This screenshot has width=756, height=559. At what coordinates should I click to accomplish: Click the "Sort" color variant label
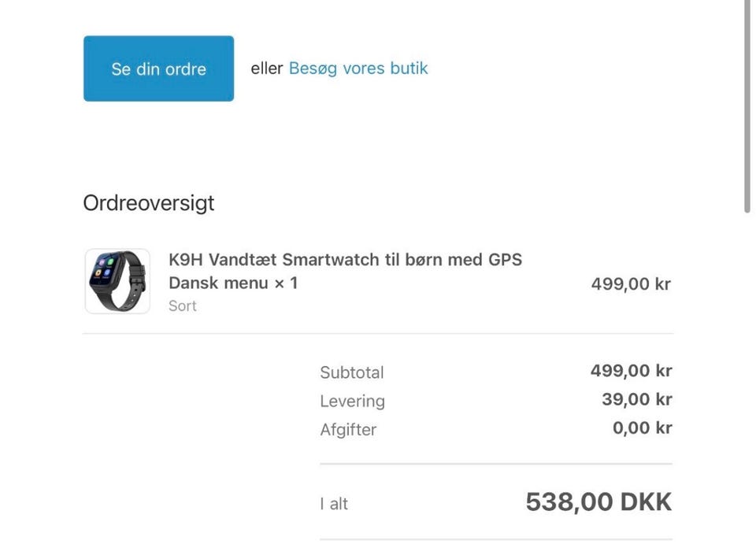[183, 305]
